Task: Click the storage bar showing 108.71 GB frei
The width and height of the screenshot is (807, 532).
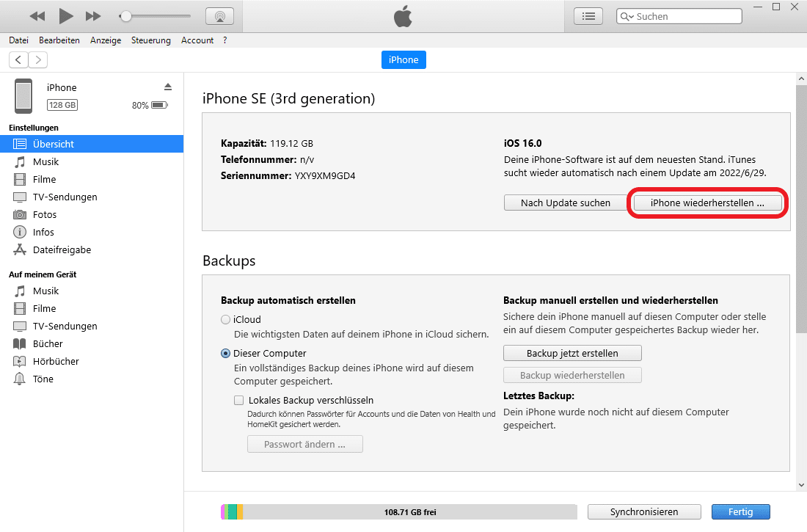Action: point(399,512)
